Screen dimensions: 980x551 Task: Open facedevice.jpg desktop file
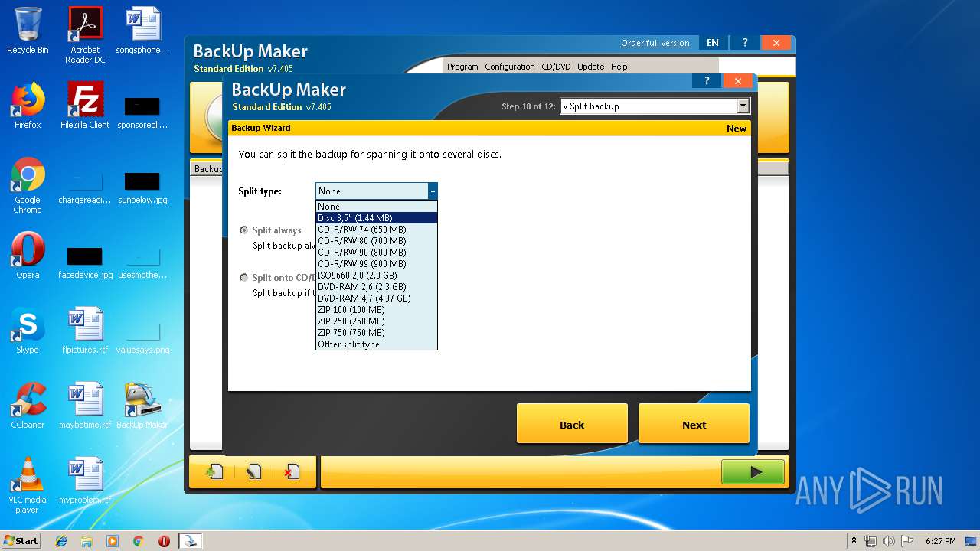pyautogui.click(x=85, y=262)
